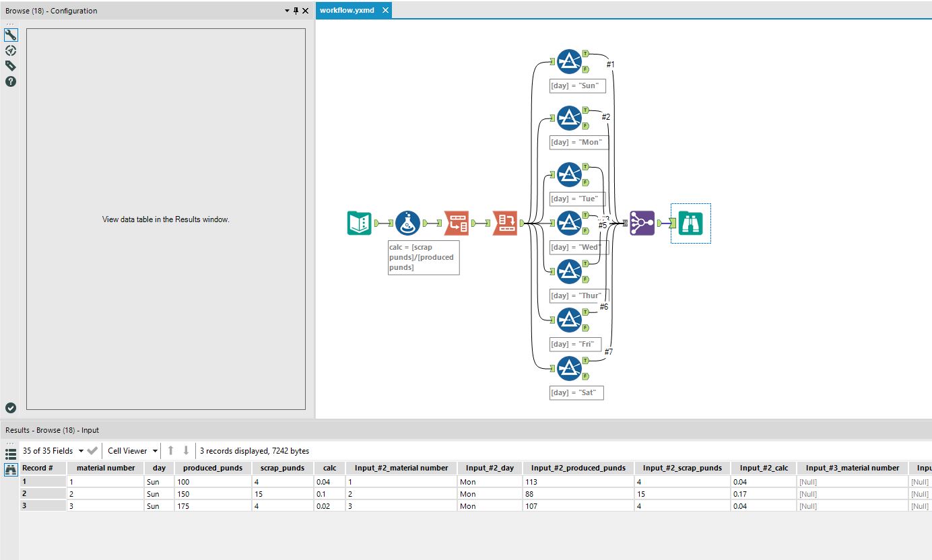
Task: Select the Configuration wrench icon in the sidebar
Action: tap(10, 34)
